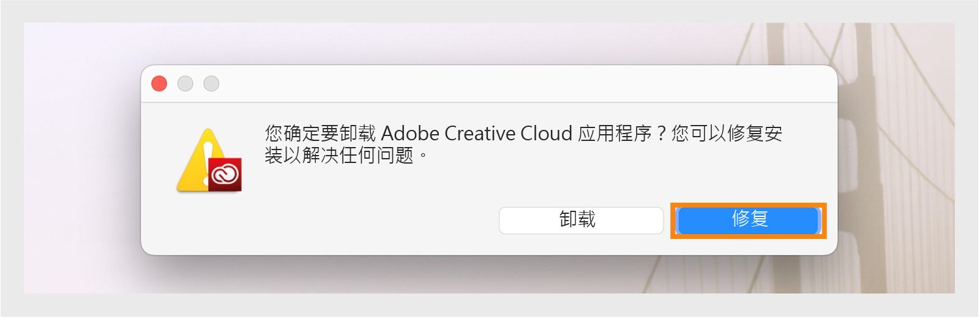The image size is (980, 318).
Task: Close the dialog with the red button
Action: point(159,83)
